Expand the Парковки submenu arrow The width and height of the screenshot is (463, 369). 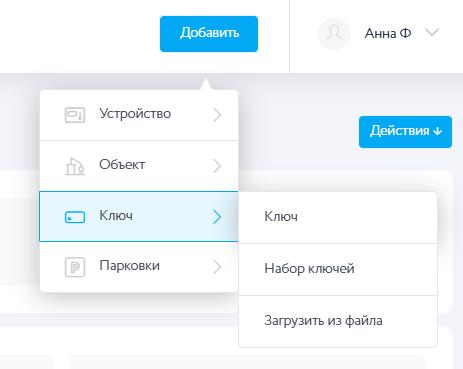pos(217,267)
